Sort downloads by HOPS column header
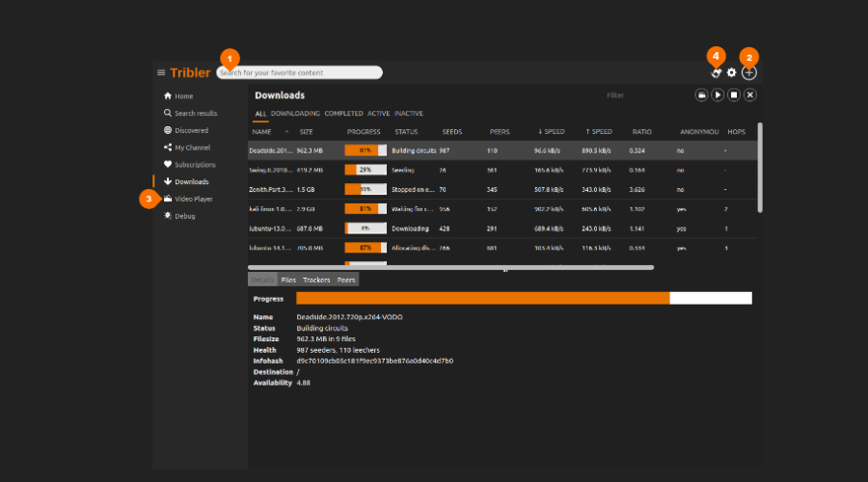Viewport: 868px width, 482px height. click(x=736, y=132)
